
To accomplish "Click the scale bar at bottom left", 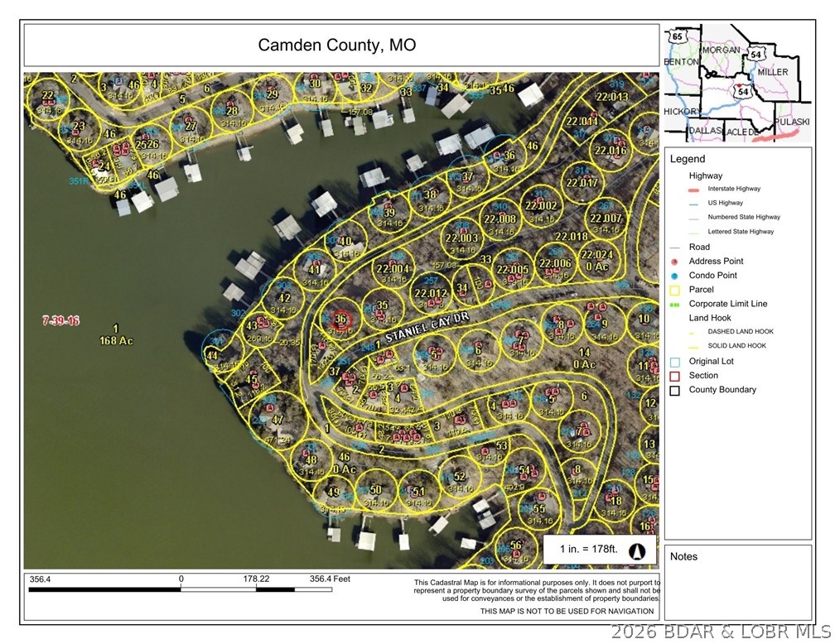I will pyautogui.click(x=181, y=590).
